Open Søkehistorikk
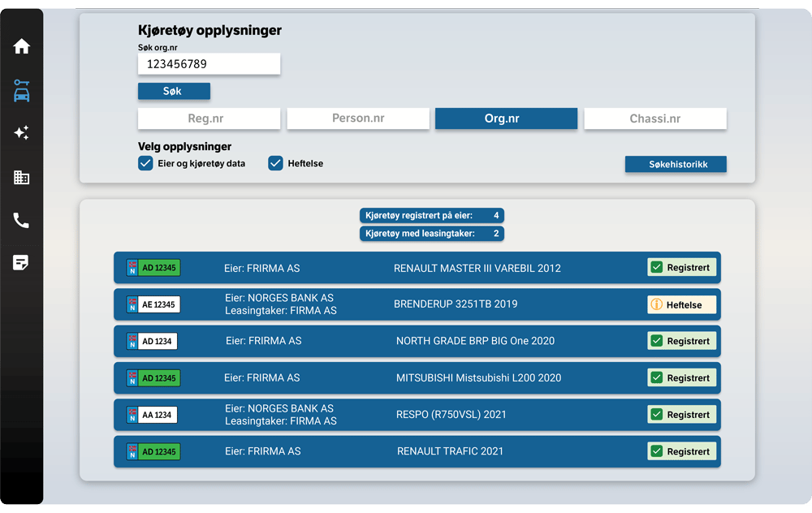The height and width of the screenshot is (513, 812). [676, 164]
